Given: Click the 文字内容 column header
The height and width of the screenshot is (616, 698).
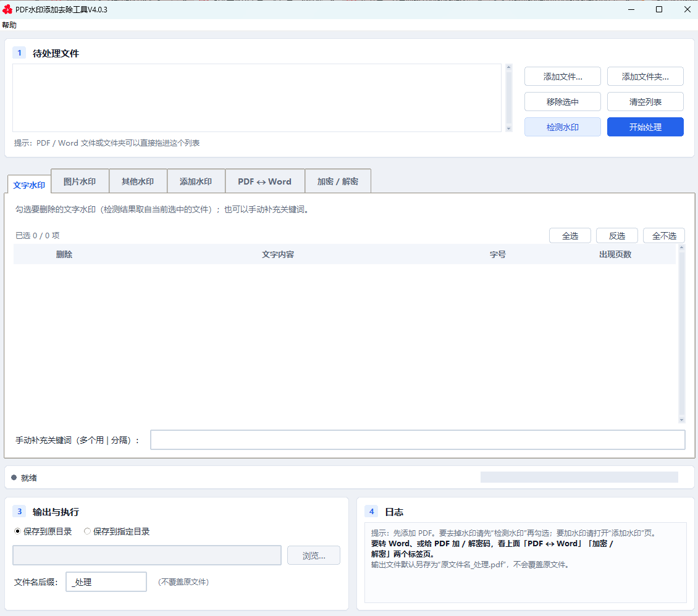Looking at the screenshot, I should tap(278, 254).
